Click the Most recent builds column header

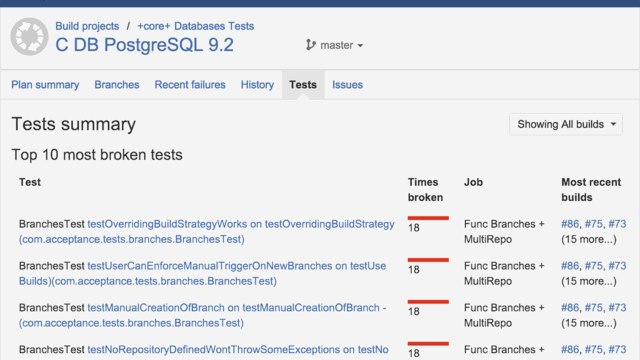click(591, 190)
